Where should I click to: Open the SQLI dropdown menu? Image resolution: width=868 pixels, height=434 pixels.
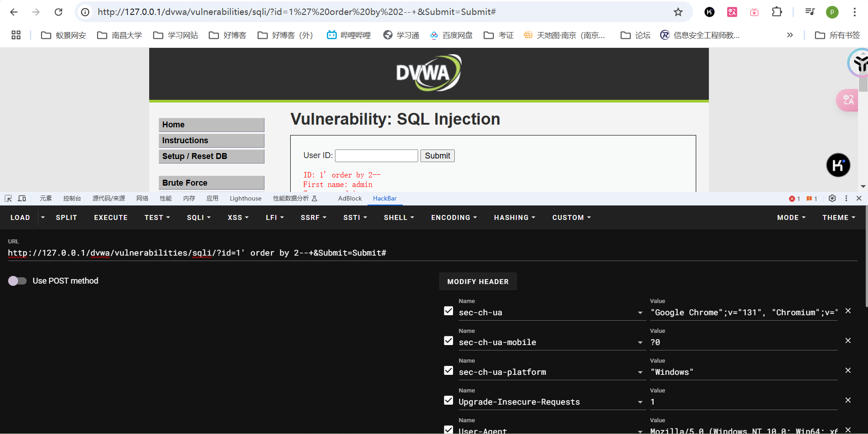tap(199, 218)
